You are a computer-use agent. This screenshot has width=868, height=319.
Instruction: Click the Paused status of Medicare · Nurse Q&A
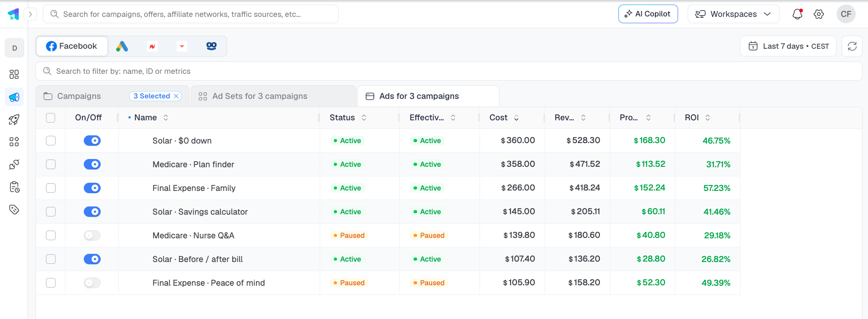point(349,236)
